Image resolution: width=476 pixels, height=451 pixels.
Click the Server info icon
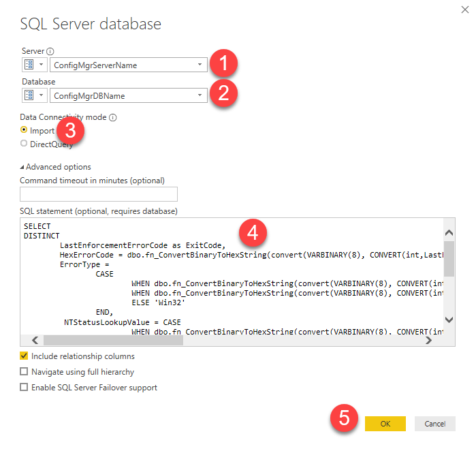50,51
